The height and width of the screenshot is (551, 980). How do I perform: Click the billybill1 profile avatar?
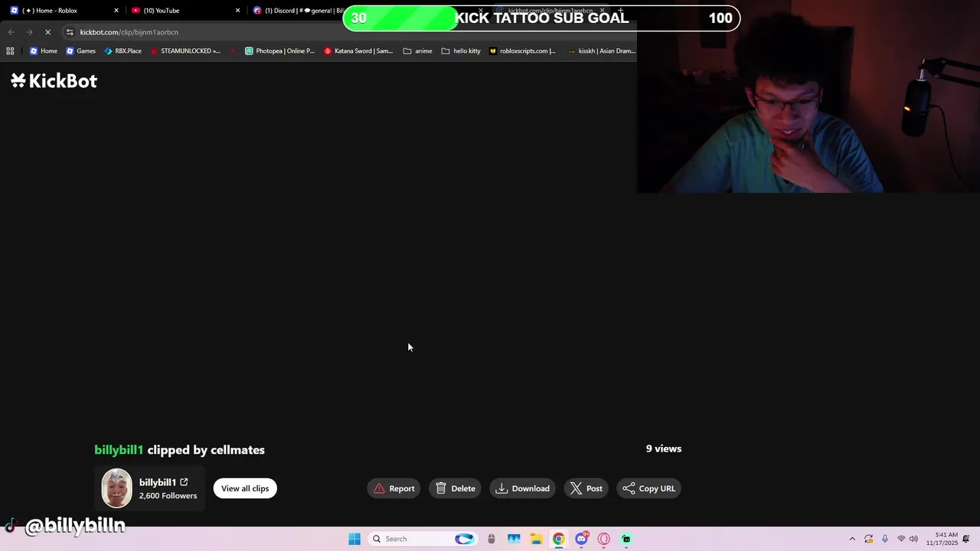coord(116,488)
